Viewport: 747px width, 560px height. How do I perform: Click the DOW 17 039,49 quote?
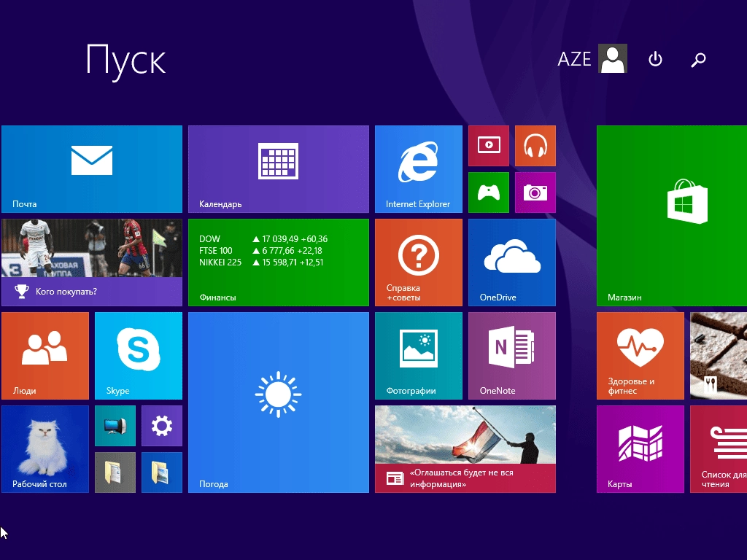[263, 239]
